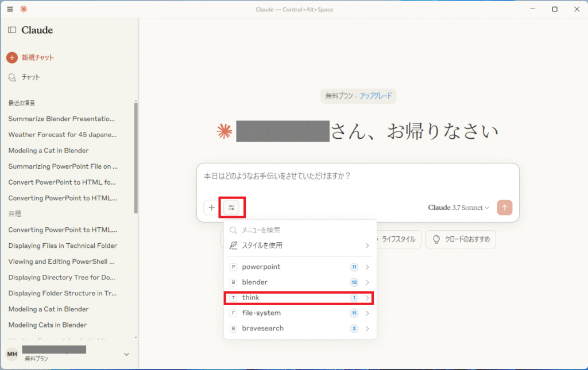The height and width of the screenshot is (370, 588).
Task: Expand the file-system row chevron
Action: point(367,313)
